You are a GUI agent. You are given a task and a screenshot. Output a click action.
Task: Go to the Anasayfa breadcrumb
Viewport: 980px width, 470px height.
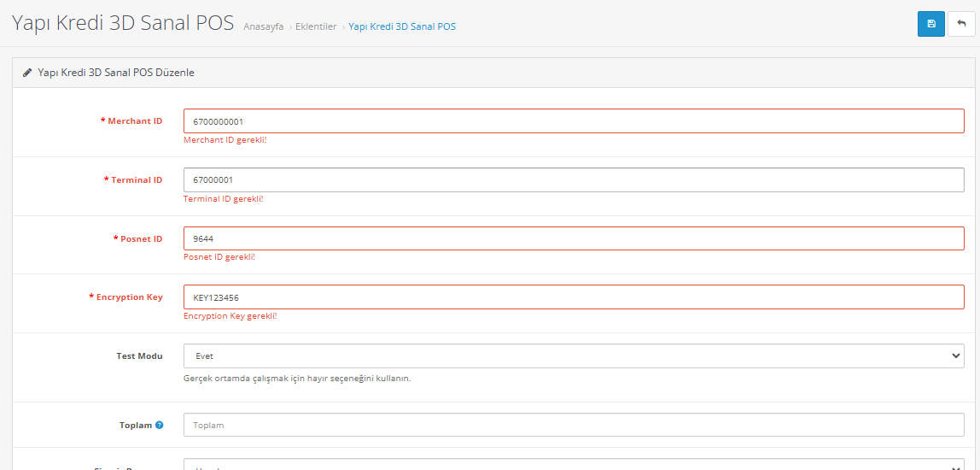click(263, 26)
